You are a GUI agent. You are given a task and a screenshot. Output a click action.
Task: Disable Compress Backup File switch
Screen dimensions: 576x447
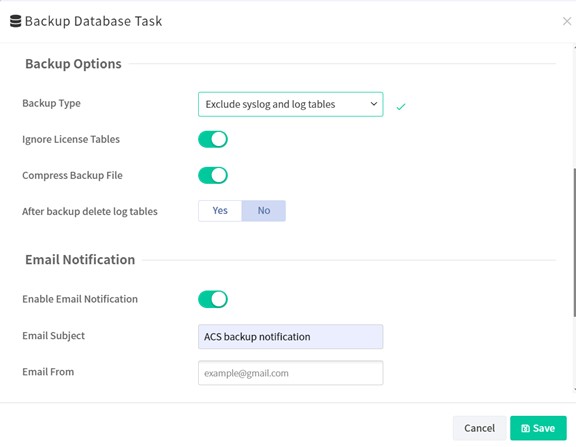pyautogui.click(x=213, y=175)
